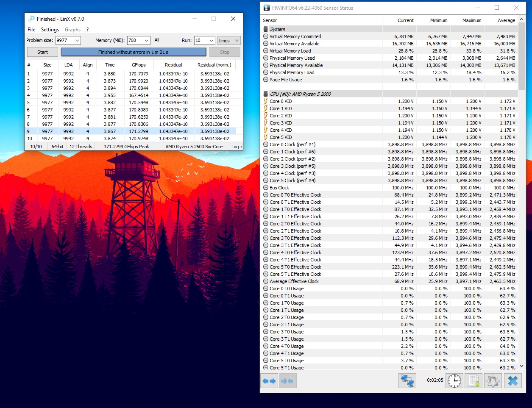This screenshot has width=532, height=408.
Task: Click the round icon beside Page File Usage
Action: (x=266, y=80)
